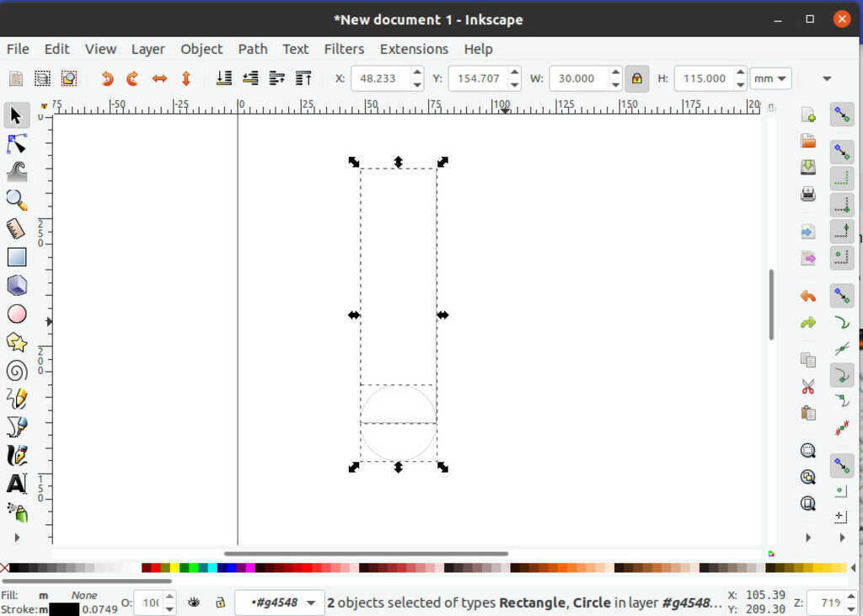This screenshot has height=616, width=863.
Task: Select the Ellipse circle tool
Action: [x=17, y=313]
